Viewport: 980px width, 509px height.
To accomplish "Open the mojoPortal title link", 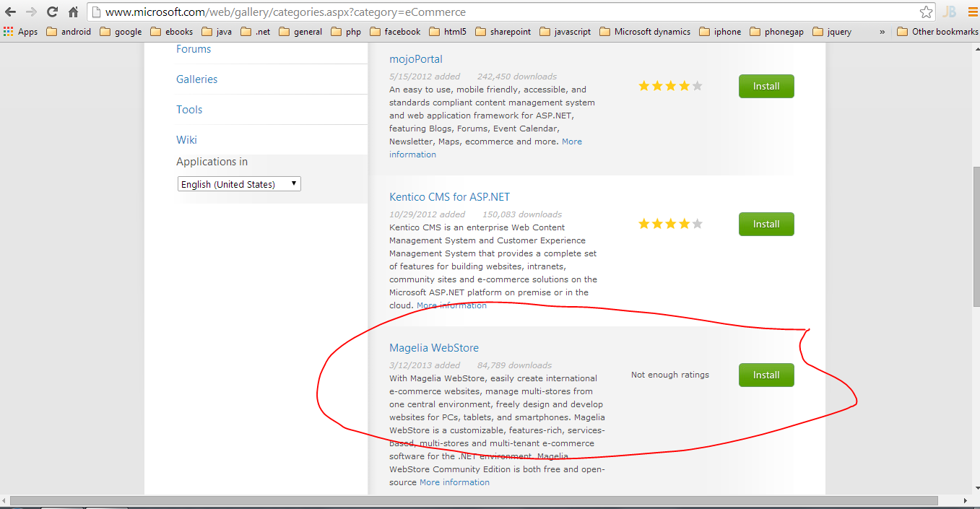I will tap(416, 59).
